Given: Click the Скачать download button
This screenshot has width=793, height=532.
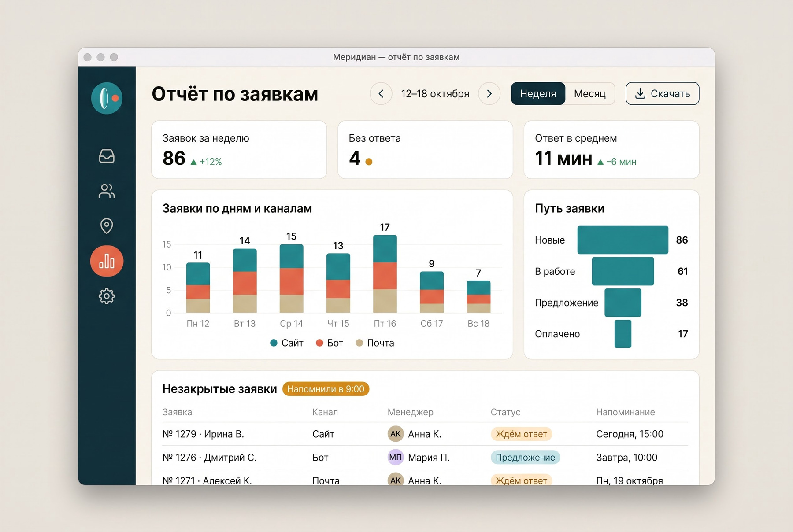Looking at the screenshot, I should [x=662, y=94].
